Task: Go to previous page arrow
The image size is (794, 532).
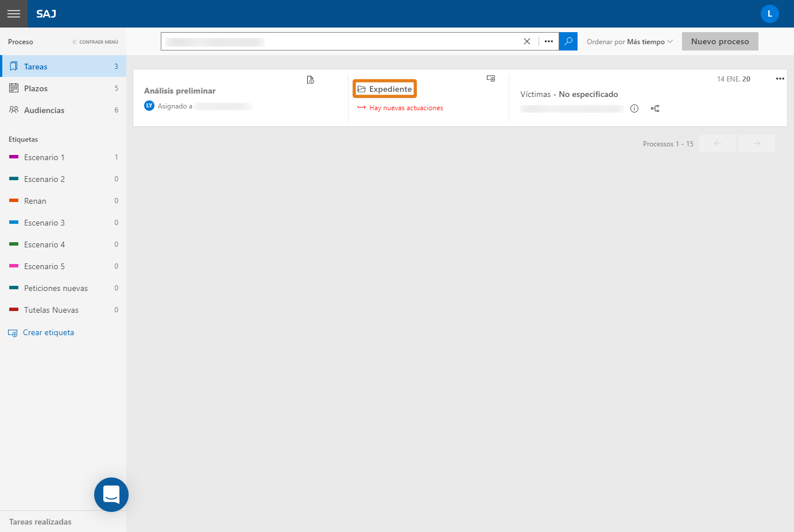Action: (x=718, y=143)
